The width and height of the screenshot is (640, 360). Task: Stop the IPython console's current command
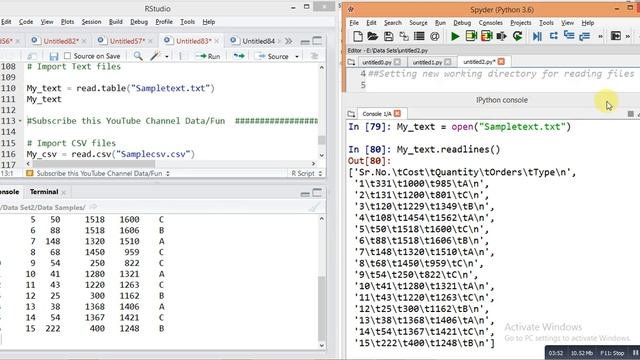coord(631,114)
